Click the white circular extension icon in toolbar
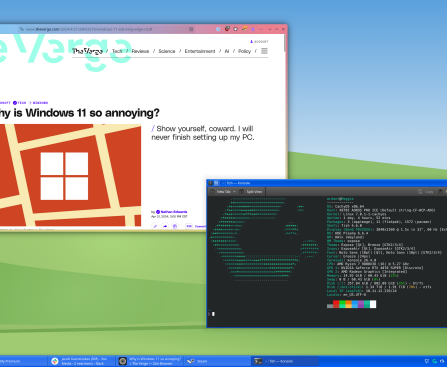Viewport: 447px width, 367px height. click(236, 29)
